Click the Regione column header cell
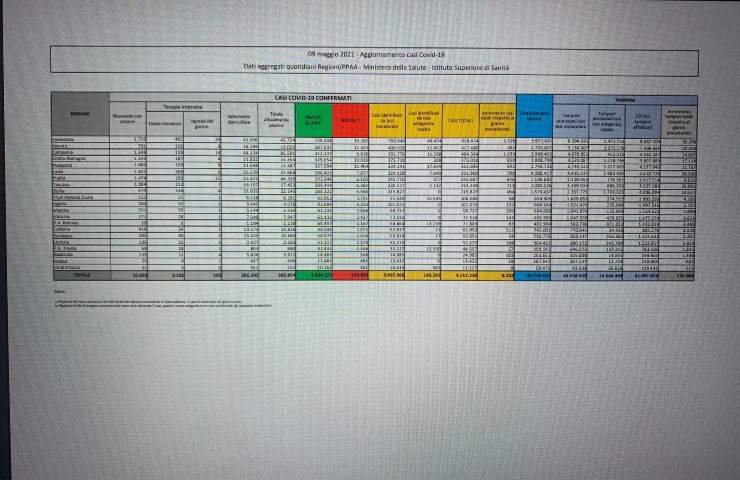This screenshot has width=740, height=480. click(x=80, y=115)
